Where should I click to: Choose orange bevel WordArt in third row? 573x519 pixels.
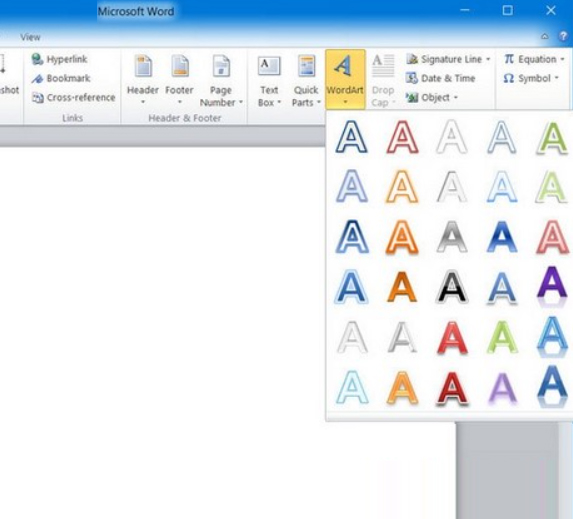point(402,236)
